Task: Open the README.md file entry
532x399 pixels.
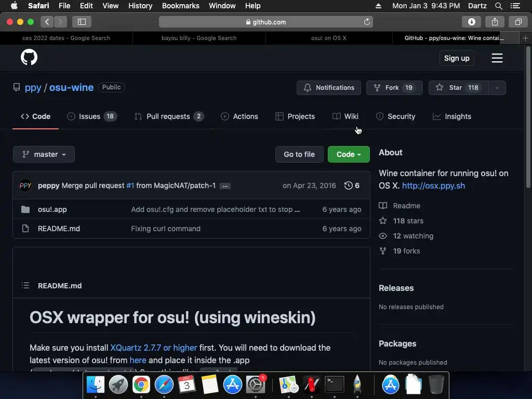Action: [59, 229]
